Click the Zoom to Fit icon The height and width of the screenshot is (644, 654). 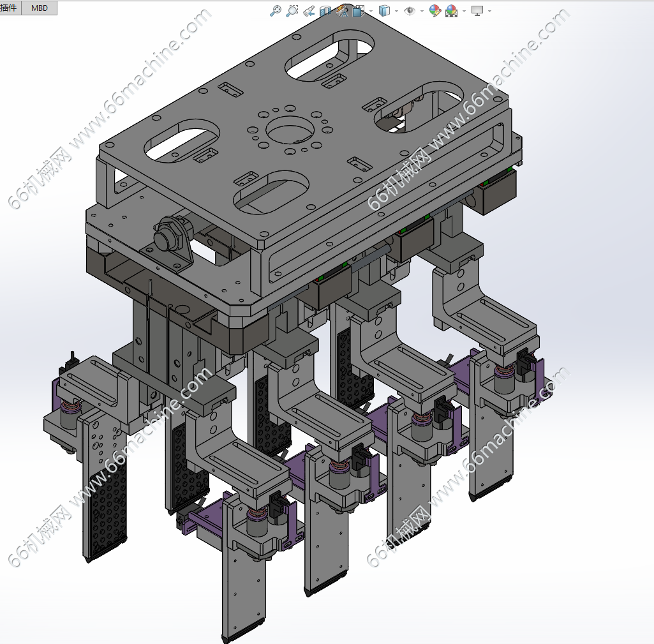(276, 10)
